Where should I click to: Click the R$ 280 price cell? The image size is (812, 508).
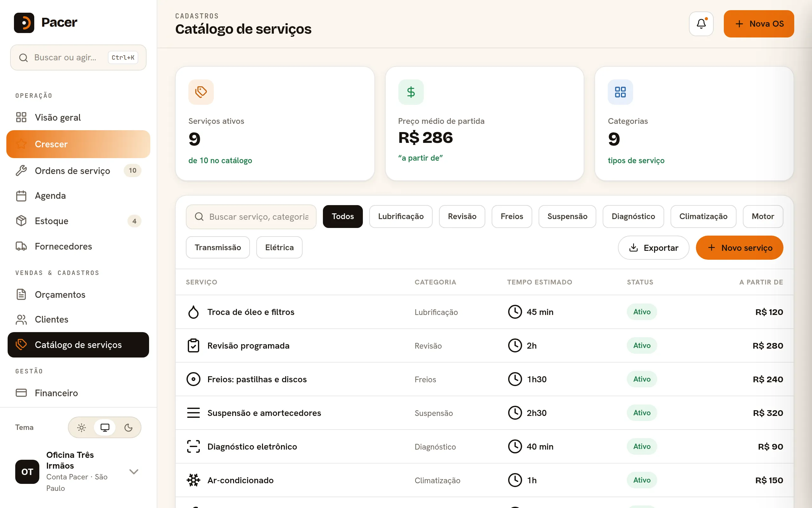pyautogui.click(x=768, y=345)
